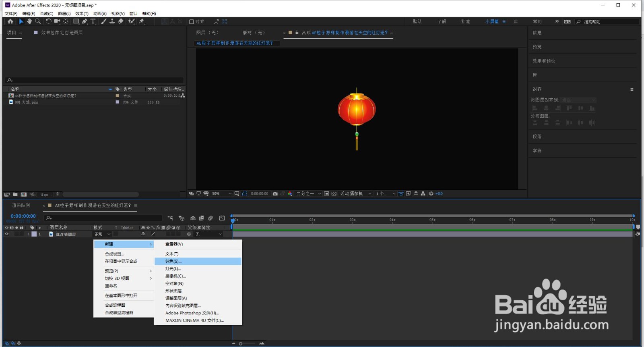Viewport: 644px width, 347px height.
Task: Click 8 bpc color depth button
Action: [x=45, y=195]
